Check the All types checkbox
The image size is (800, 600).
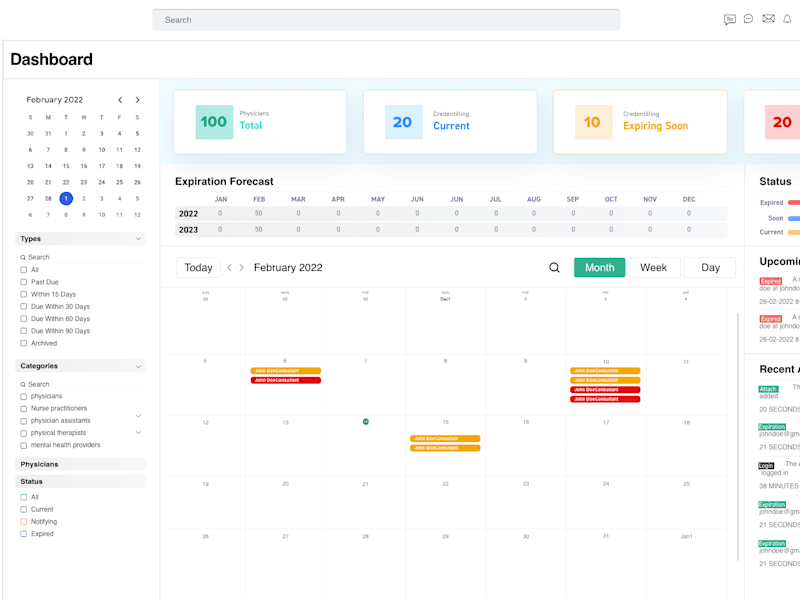pos(23,269)
